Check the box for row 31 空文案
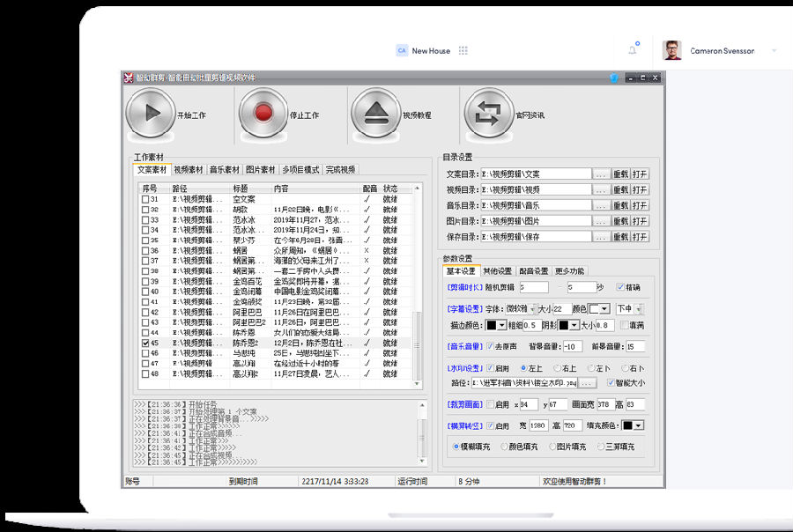Screen dimensions: 793x532 click(x=145, y=199)
